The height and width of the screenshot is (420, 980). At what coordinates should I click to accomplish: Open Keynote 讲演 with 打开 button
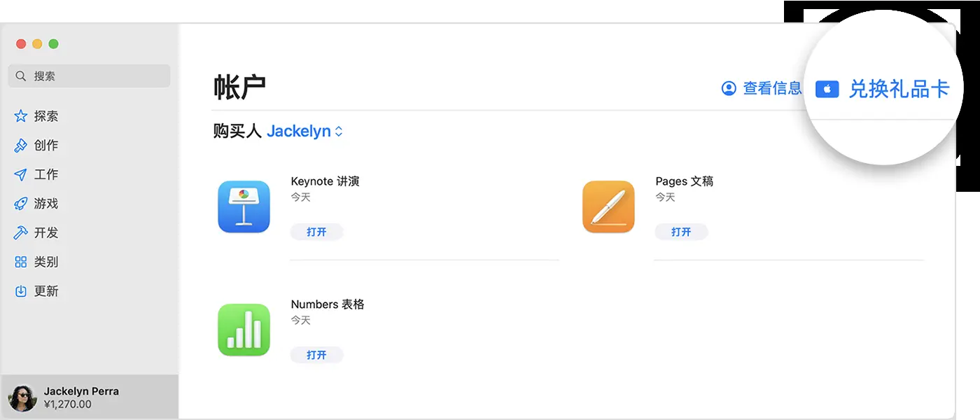tap(316, 232)
